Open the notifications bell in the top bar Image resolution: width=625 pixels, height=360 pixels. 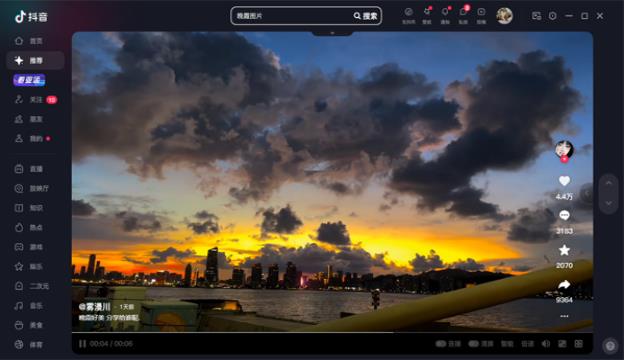[x=445, y=12]
